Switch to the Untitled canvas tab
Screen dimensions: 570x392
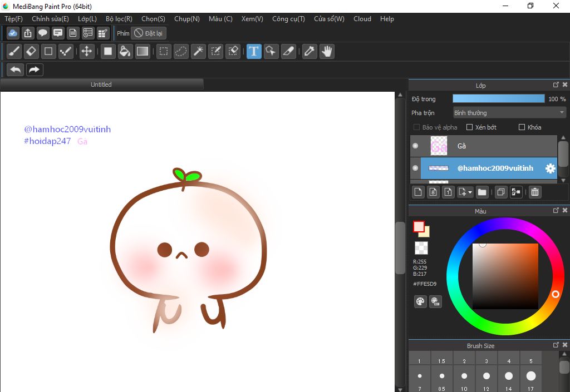101,85
